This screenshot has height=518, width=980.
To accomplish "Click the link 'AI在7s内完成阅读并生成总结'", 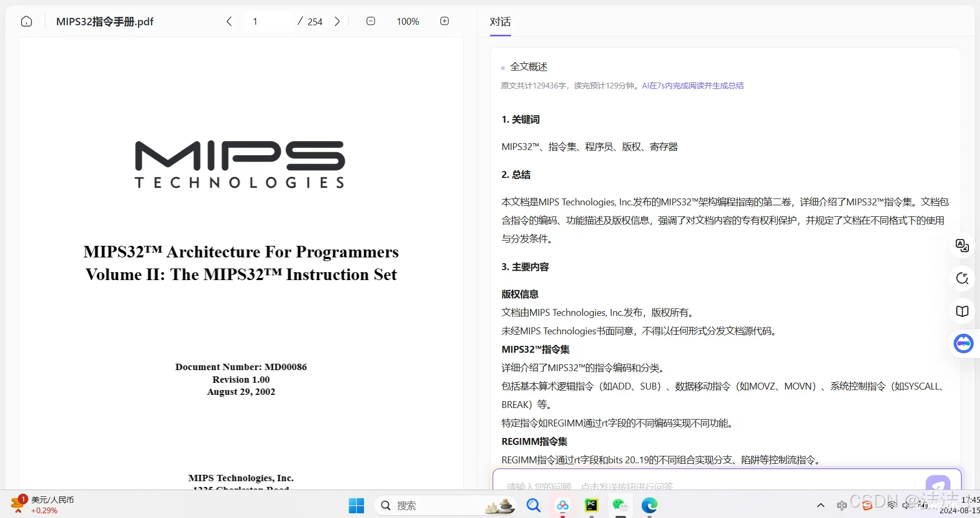I will point(693,85).
